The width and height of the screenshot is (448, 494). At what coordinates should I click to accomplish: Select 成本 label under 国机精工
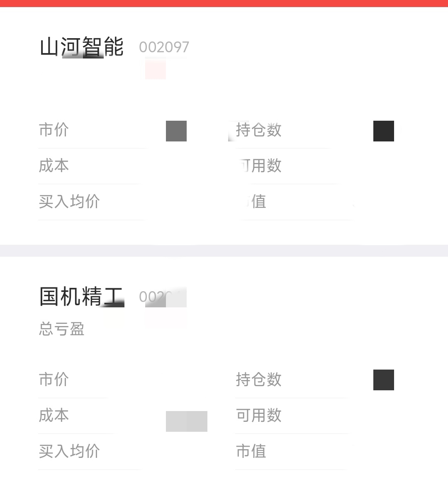[x=54, y=415]
